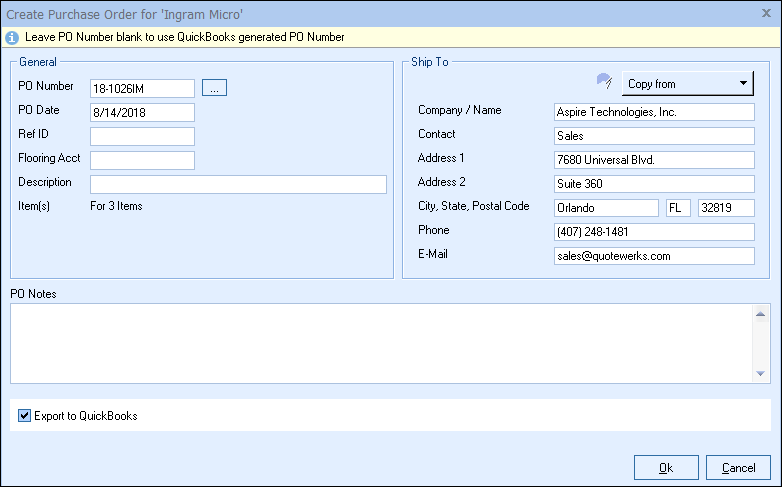
Task: Click the info icon in the yellow banner
Action: pyautogui.click(x=11, y=37)
